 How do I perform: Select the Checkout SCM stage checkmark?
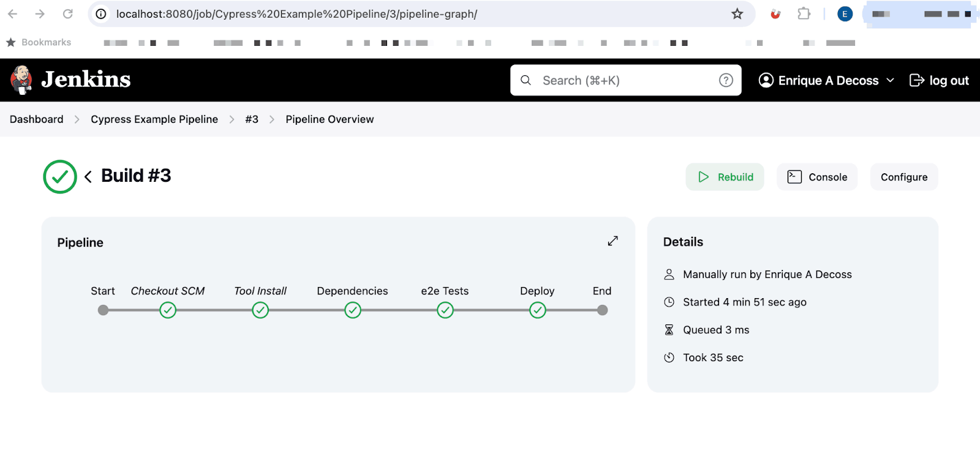pos(168,310)
